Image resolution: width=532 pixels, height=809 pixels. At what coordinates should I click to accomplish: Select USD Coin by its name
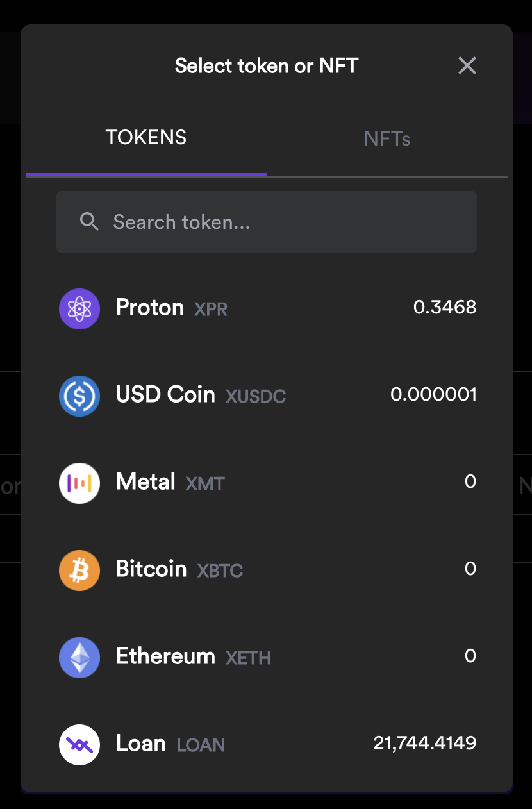(x=165, y=394)
